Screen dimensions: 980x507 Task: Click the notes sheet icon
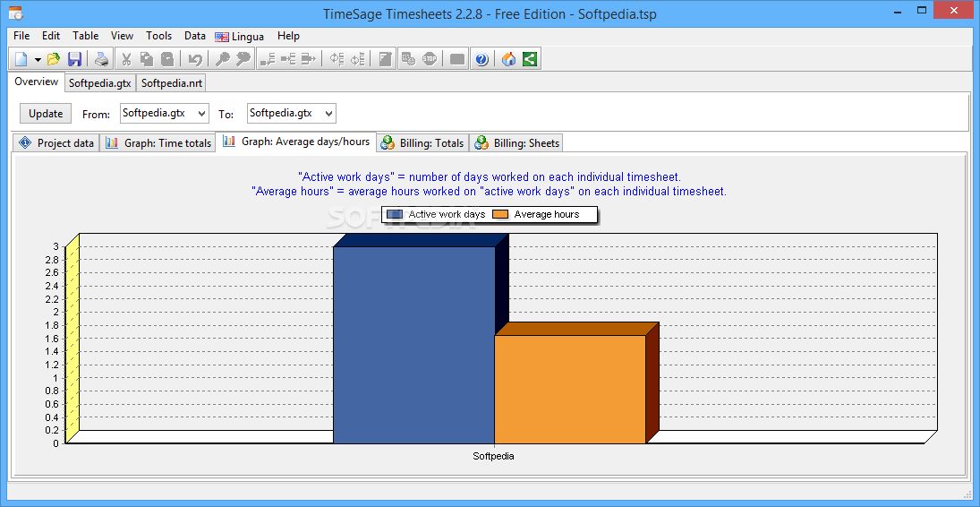[386, 59]
